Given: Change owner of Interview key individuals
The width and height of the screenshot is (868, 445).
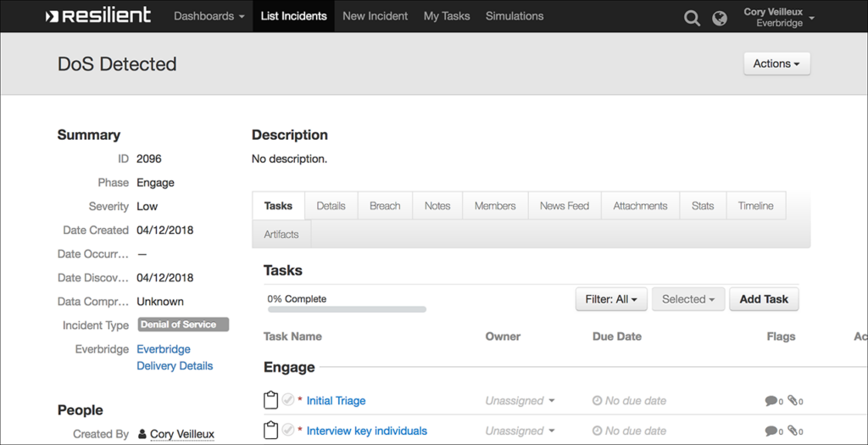Looking at the screenshot, I should click(x=520, y=431).
